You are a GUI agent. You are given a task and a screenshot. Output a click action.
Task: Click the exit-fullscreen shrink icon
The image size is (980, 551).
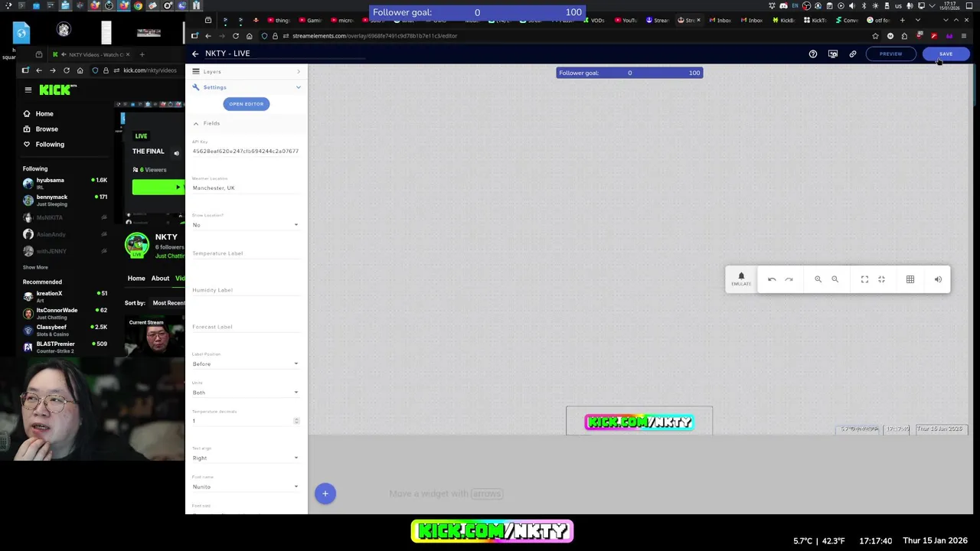click(x=881, y=279)
